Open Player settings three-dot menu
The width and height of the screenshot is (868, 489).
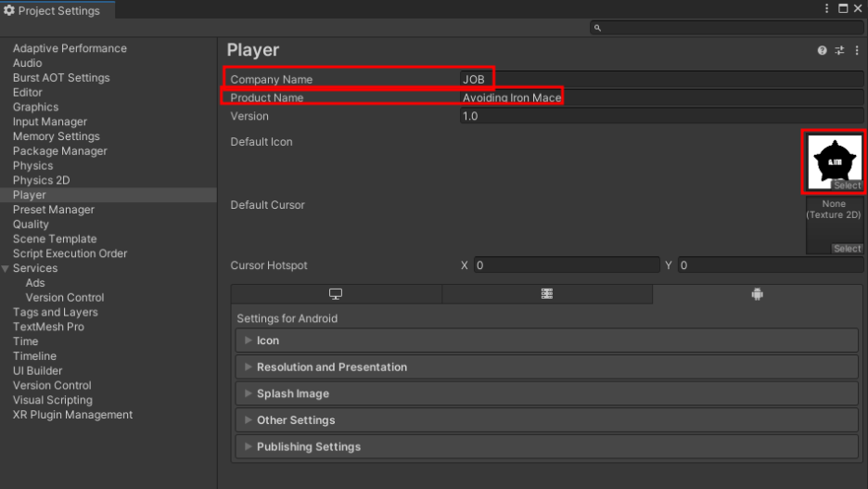[857, 50]
